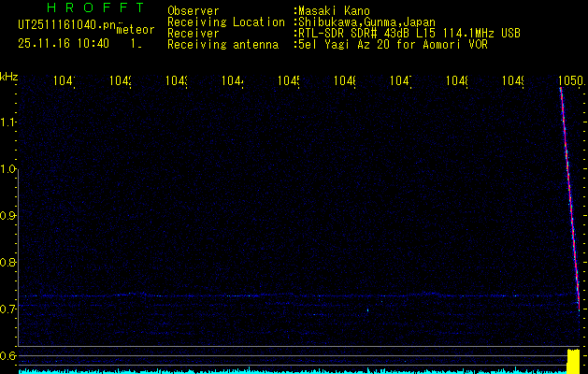Screen dimensions: 588x374
Task: Select the UT2511161040 filename label
Action: [x=65, y=25]
